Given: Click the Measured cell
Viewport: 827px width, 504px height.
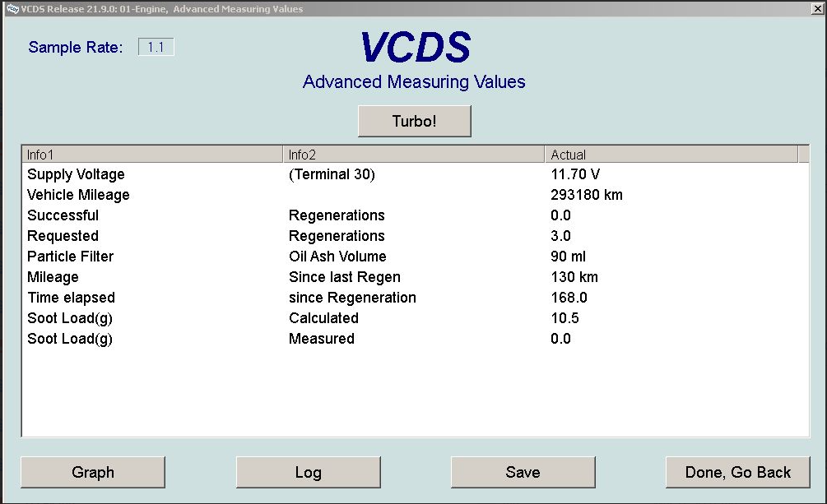Looking at the screenshot, I should tap(322, 339).
